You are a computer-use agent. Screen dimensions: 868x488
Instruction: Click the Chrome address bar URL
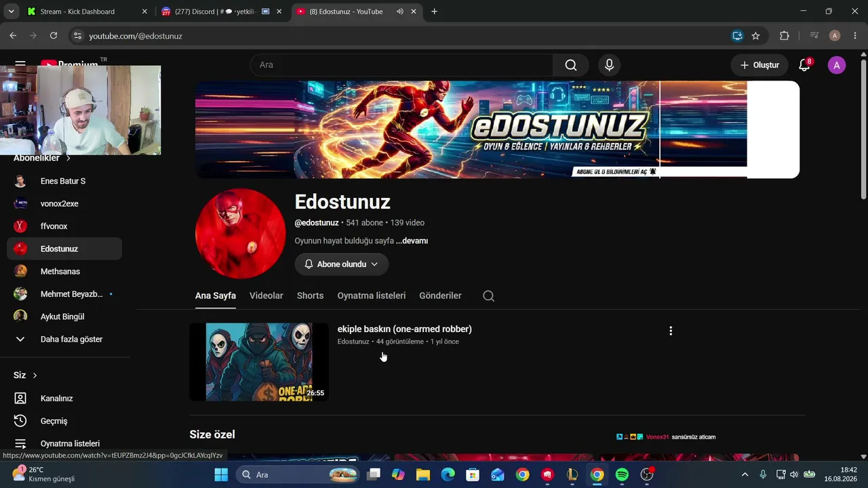tap(136, 36)
